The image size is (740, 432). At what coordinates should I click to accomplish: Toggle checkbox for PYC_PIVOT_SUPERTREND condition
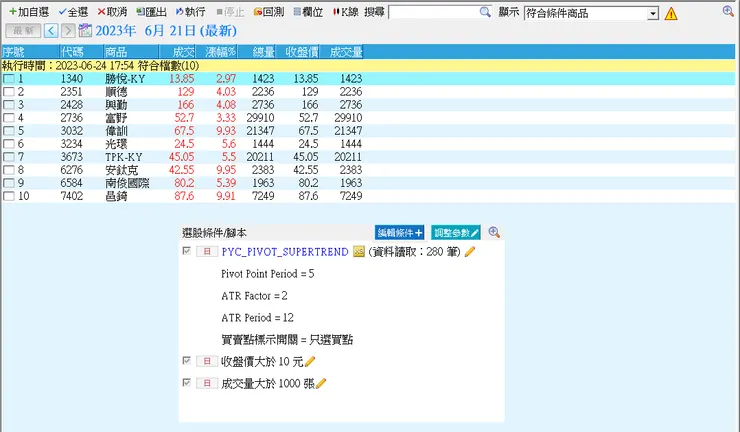[186, 251]
